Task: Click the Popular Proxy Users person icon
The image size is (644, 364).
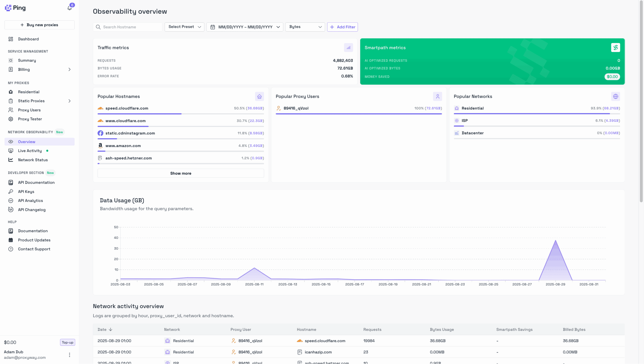Action: pos(437,97)
